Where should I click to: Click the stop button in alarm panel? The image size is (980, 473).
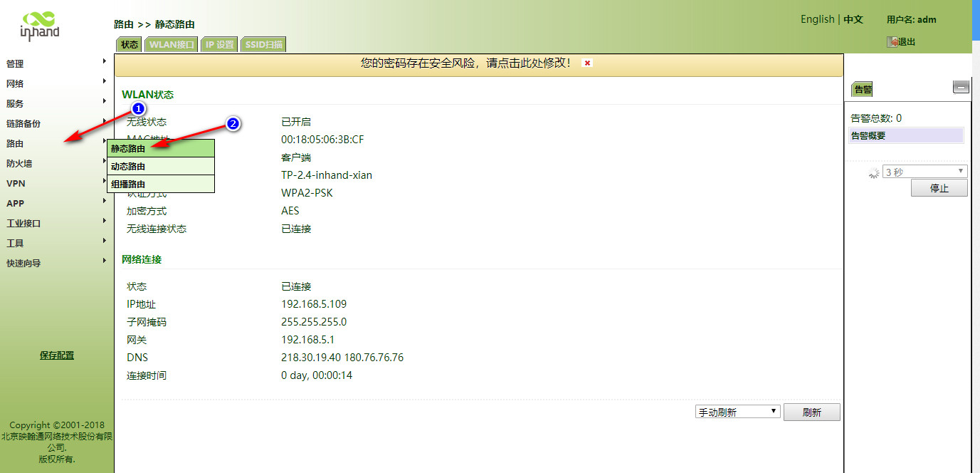(939, 189)
